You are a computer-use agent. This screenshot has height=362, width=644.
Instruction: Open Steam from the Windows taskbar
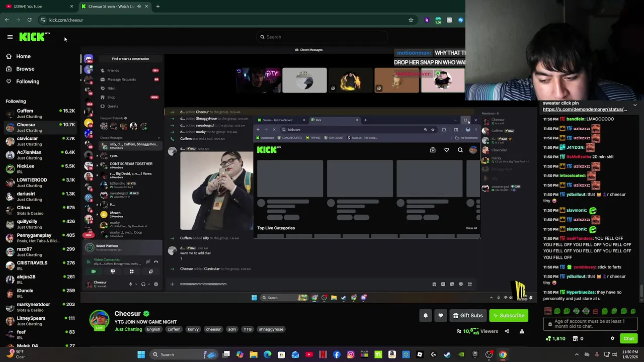coord(447,354)
